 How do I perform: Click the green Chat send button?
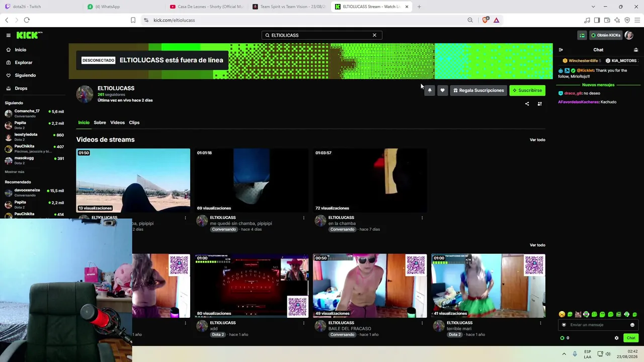click(631, 338)
